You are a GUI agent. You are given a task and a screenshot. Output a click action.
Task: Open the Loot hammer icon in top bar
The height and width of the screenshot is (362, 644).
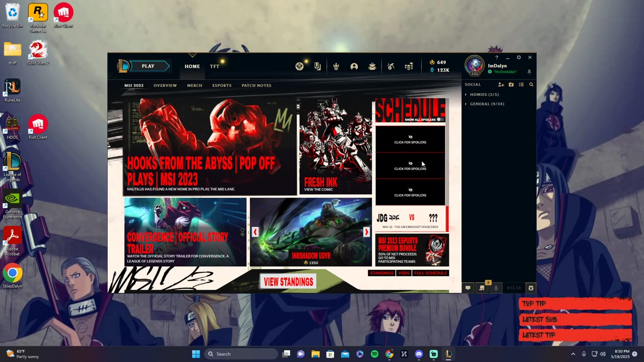click(x=390, y=66)
